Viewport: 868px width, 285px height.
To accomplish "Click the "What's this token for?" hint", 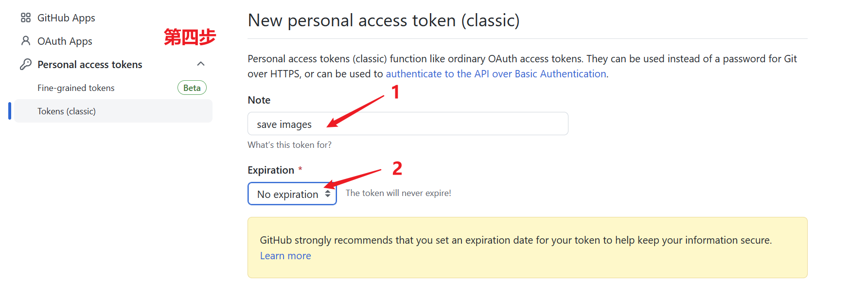I will pyautogui.click(x=289, y=145).
